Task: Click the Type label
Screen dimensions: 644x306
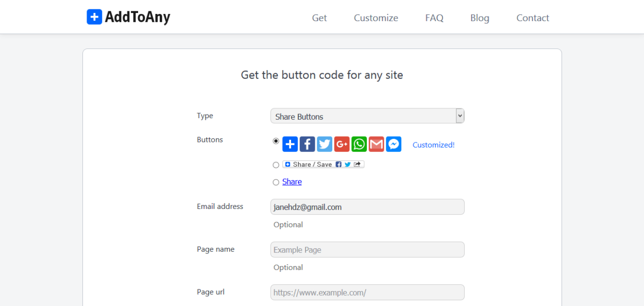Action: point(205,116)
